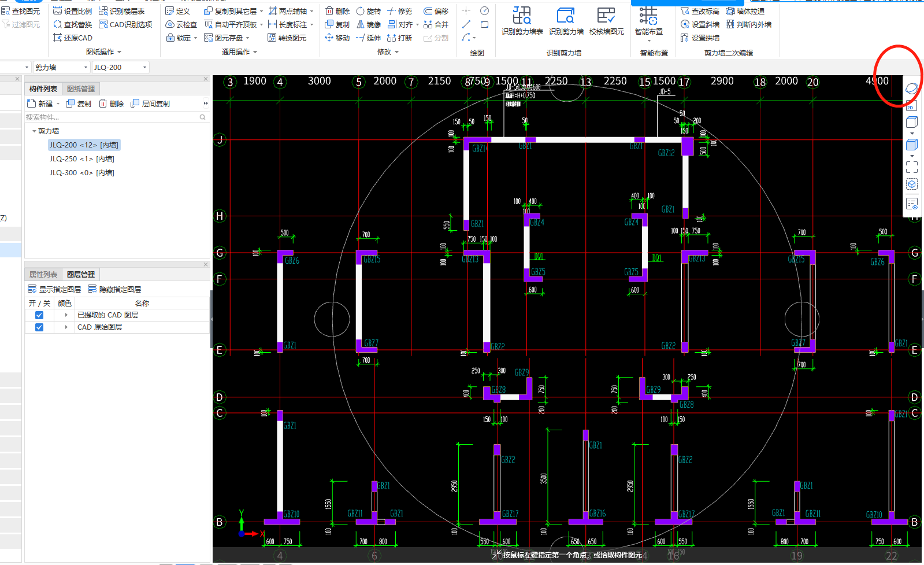The height and width of the screenshot is (565, 924).
Task: Select the 镜像 mirror tool
Action: click(x=368, y=24)
